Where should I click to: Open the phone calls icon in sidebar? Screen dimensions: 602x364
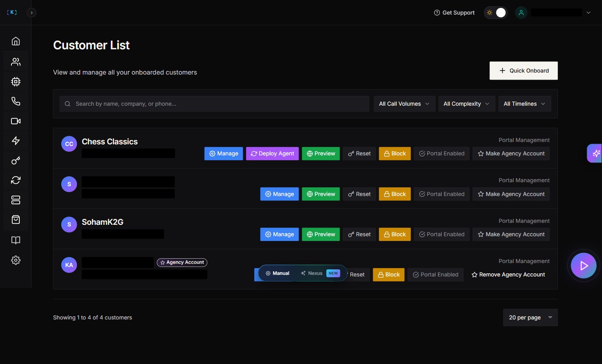pos(16,101)
